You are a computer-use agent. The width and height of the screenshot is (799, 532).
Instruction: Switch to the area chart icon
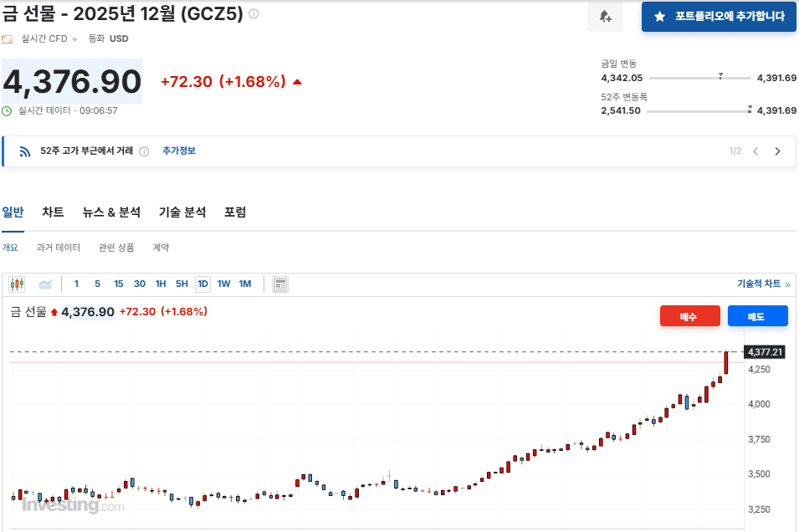click(x=45, y=284)
